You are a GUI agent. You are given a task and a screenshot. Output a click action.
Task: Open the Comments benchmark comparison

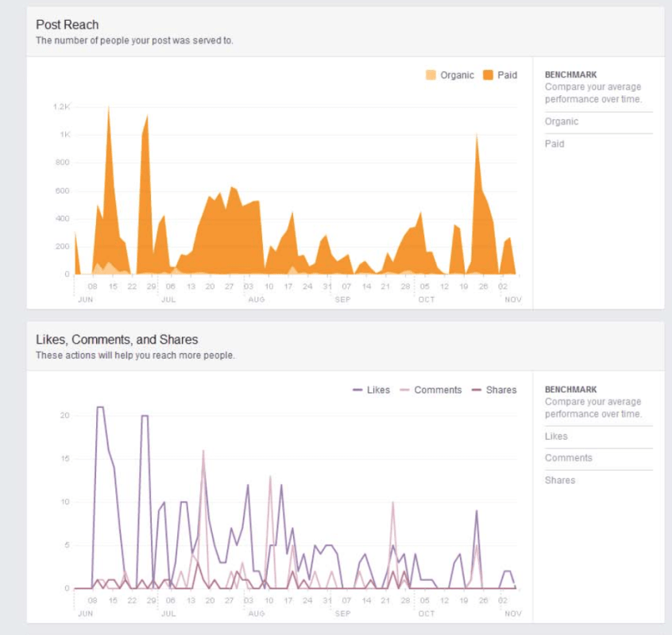568,458
